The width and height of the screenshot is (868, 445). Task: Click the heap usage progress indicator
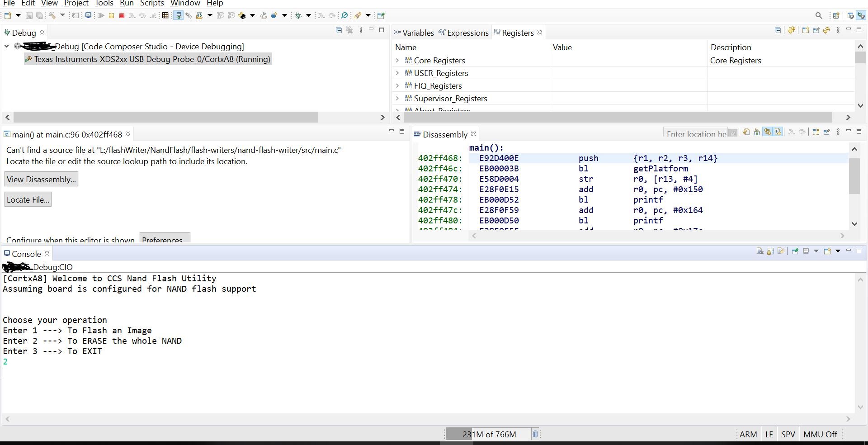[488, 434]
